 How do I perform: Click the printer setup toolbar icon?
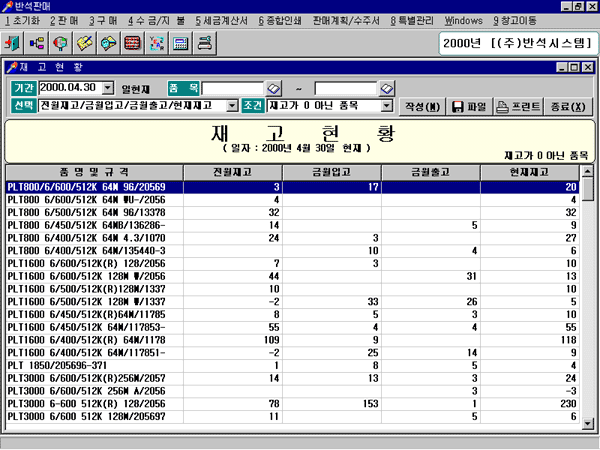(205, 44)
